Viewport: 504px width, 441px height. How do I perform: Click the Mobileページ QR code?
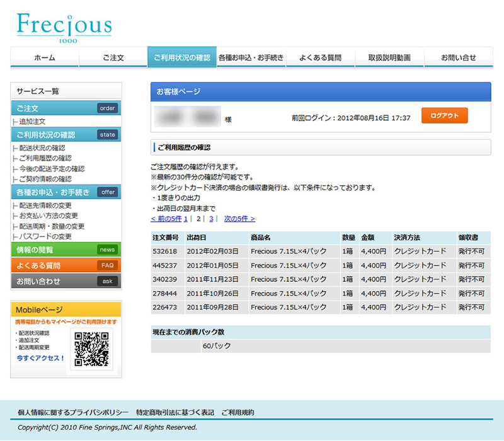[91, 350]
